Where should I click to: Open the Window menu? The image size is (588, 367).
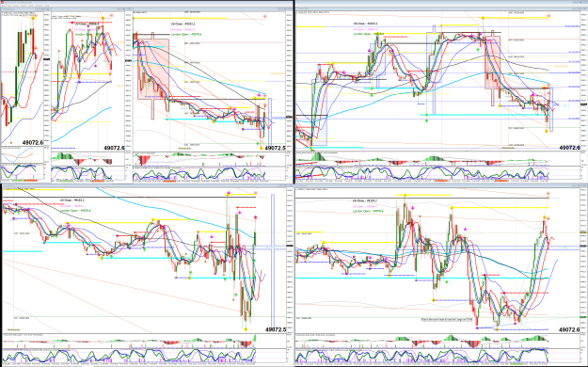(39, 6)
